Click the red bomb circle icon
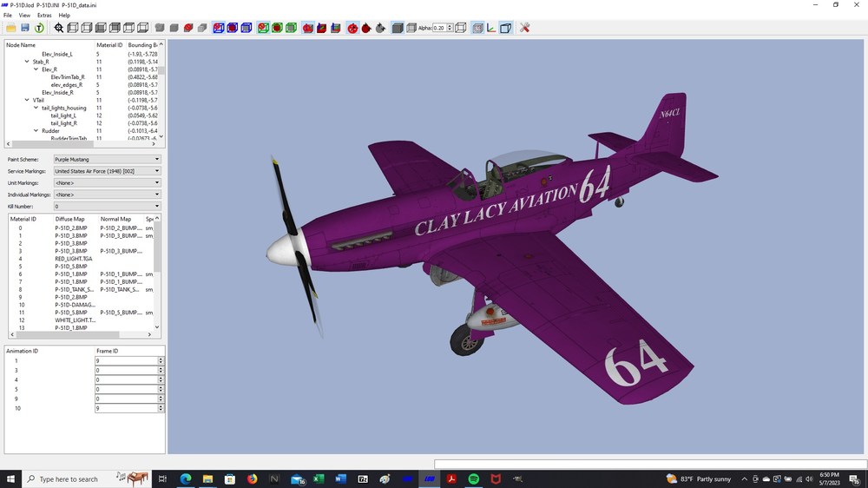 pyautogui.click(x=352, y=28)
